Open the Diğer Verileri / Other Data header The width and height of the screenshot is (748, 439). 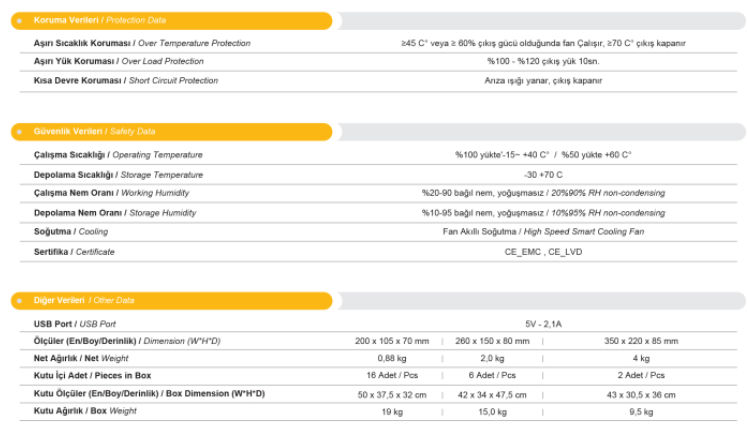84,300
